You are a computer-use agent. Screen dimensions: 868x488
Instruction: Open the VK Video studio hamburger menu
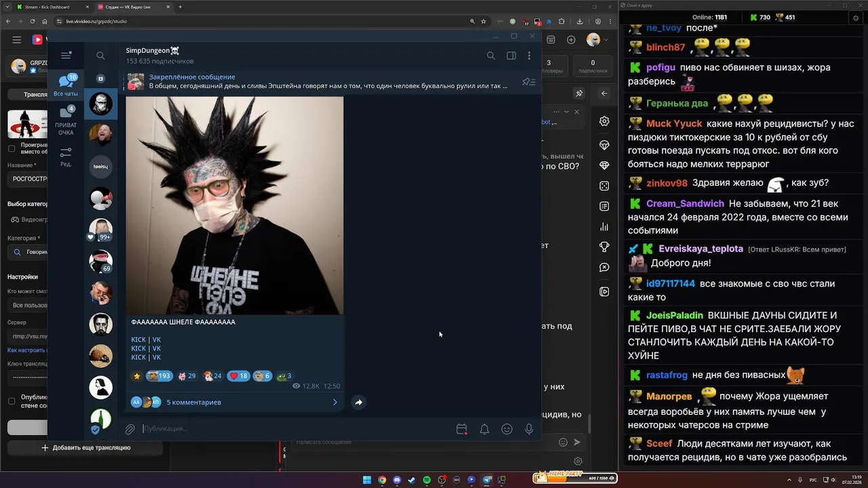pyautogui.click(x=16, y=40)
